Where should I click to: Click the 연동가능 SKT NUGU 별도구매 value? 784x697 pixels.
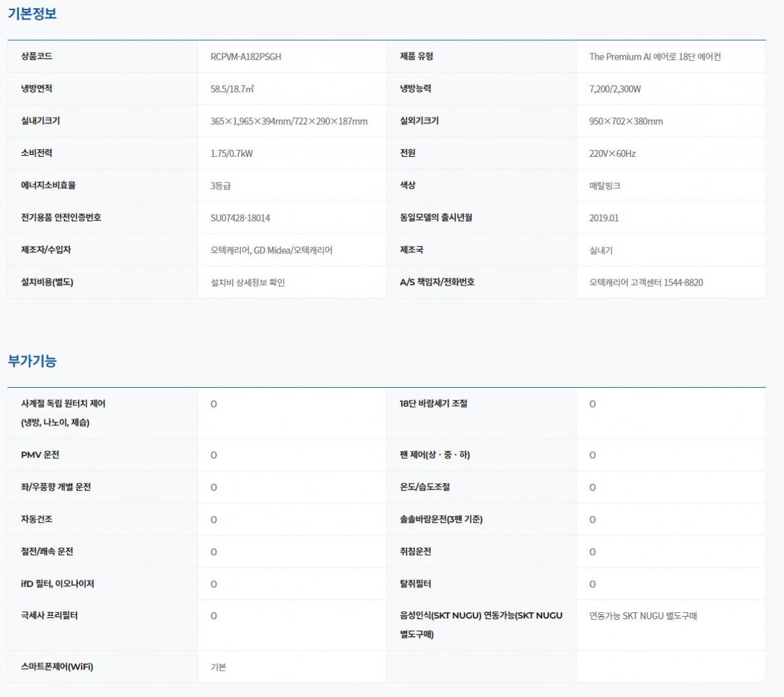click(x=642, y=616)
